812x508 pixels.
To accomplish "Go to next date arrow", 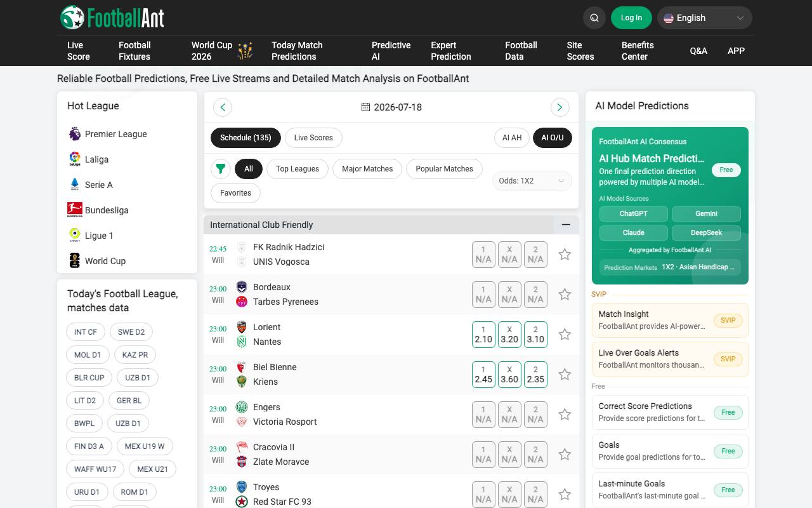I will pyautogui.click(x=560, y=107).
